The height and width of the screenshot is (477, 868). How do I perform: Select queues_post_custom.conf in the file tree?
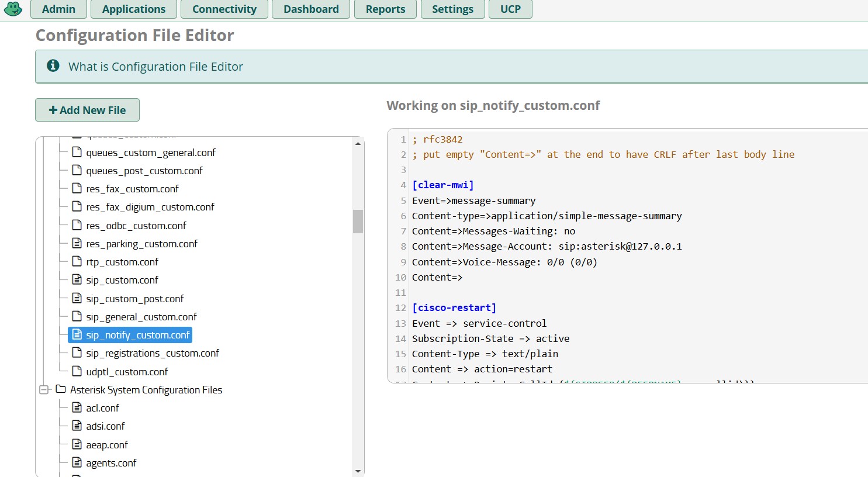pyautogui.click(x=144, y=171)
